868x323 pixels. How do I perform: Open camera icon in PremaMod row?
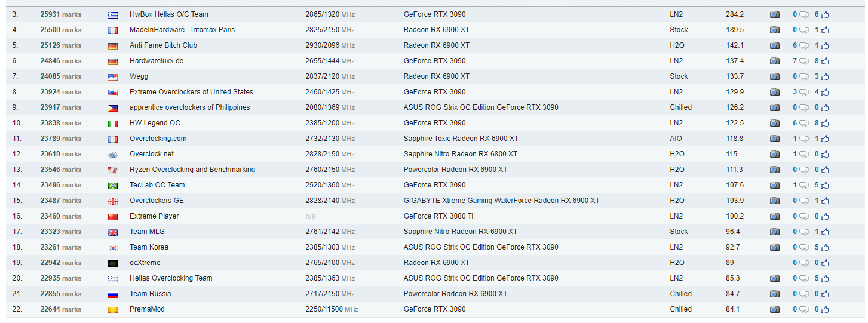[x=774, y=309]
